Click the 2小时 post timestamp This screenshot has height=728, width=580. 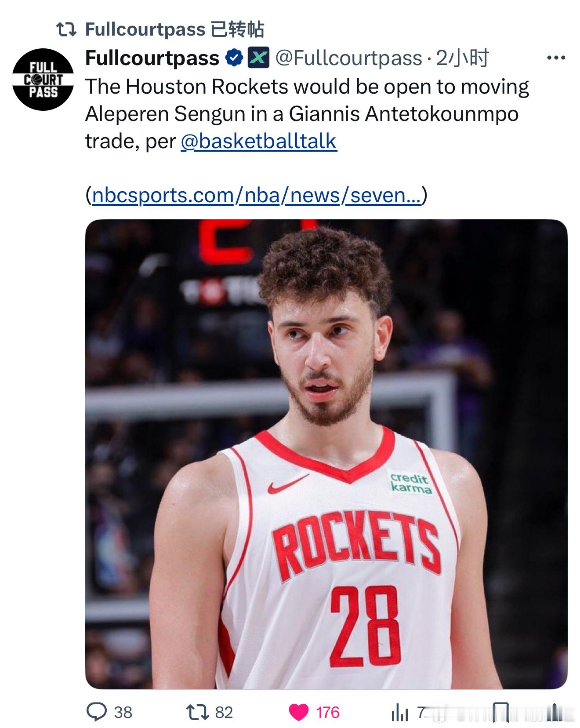[x=462, y=58]
